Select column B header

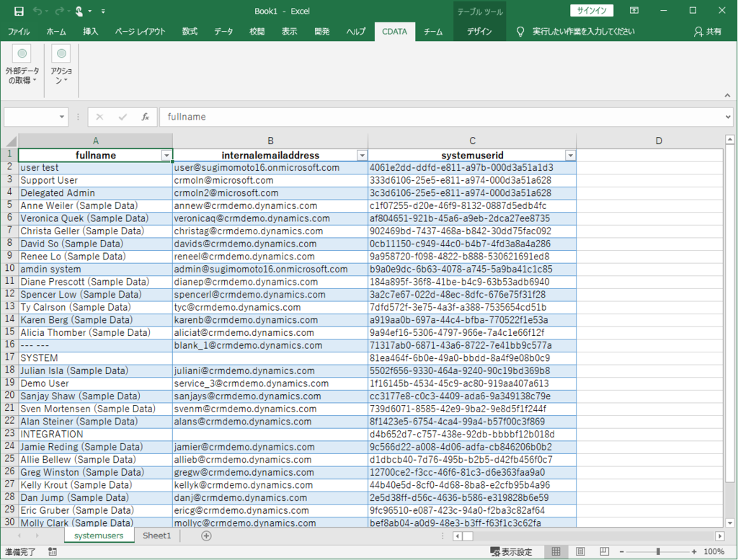click(x=270, y=141)
